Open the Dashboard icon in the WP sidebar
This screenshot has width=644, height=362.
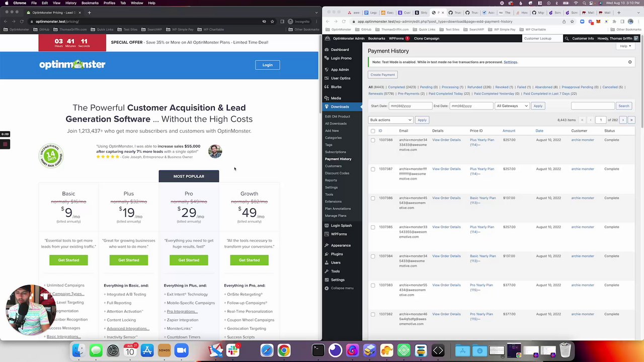(327, 50)
